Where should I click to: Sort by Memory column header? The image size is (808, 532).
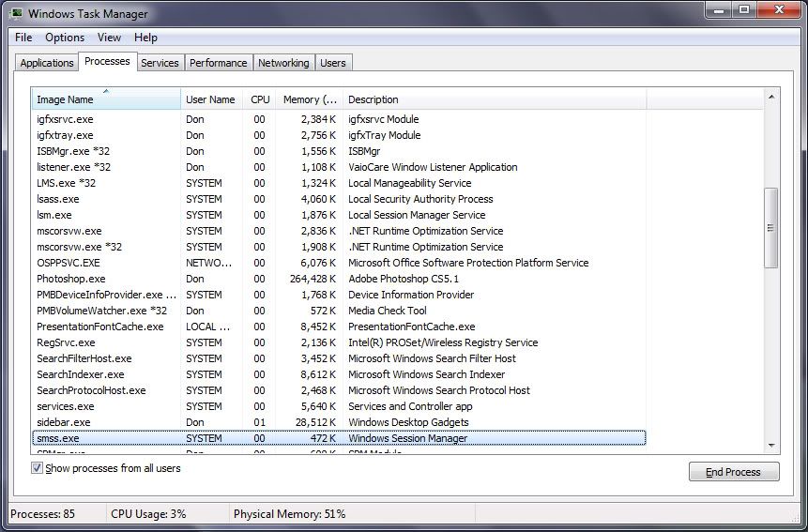pyautogui.click(x=309, y=99)
